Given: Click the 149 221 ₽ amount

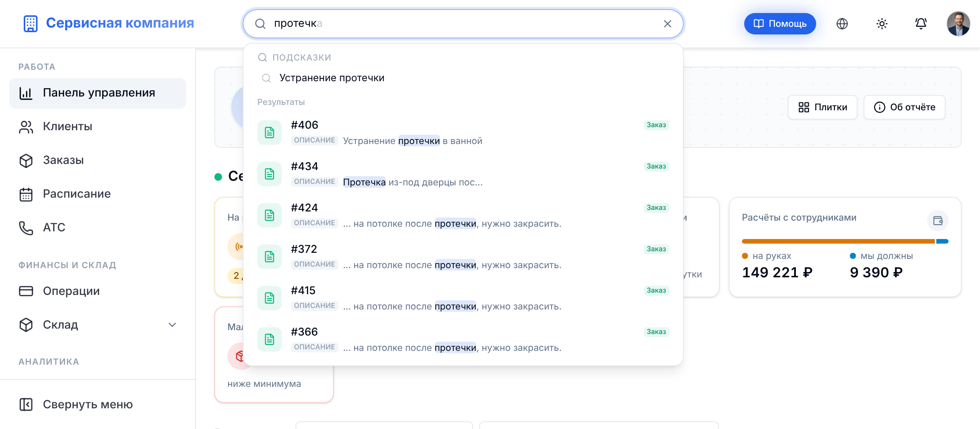Looking at the screenshot, I should pos(777,273).
